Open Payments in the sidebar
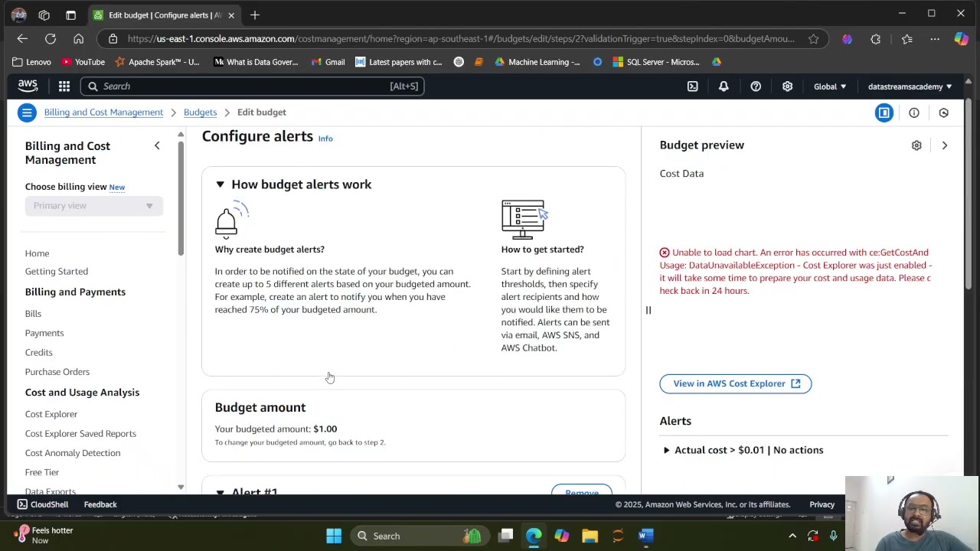Viewport: 980px width, 551px height. (44, 333)
